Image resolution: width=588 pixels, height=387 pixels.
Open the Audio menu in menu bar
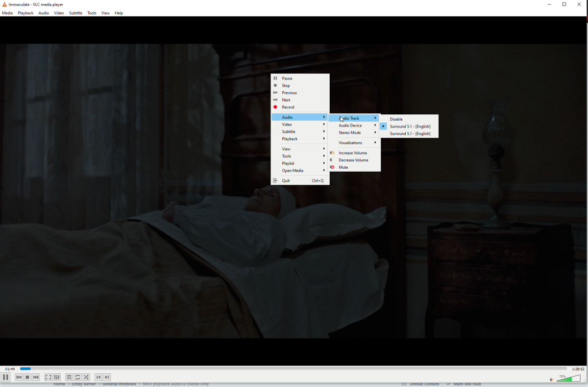tap(44, 13)
